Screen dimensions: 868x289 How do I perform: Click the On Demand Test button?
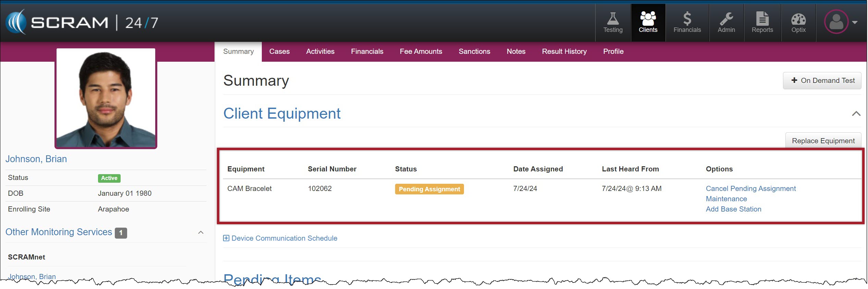click(x=822, y=81)
